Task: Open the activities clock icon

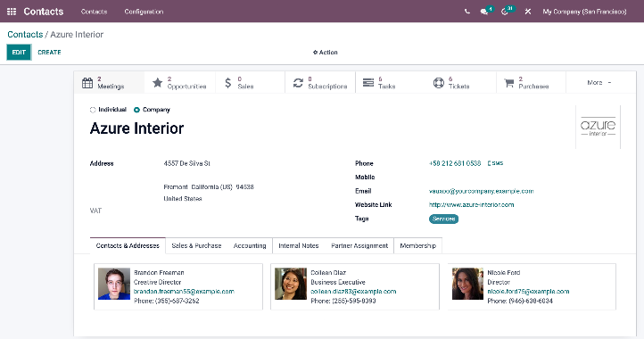Action: coord(505,12)
